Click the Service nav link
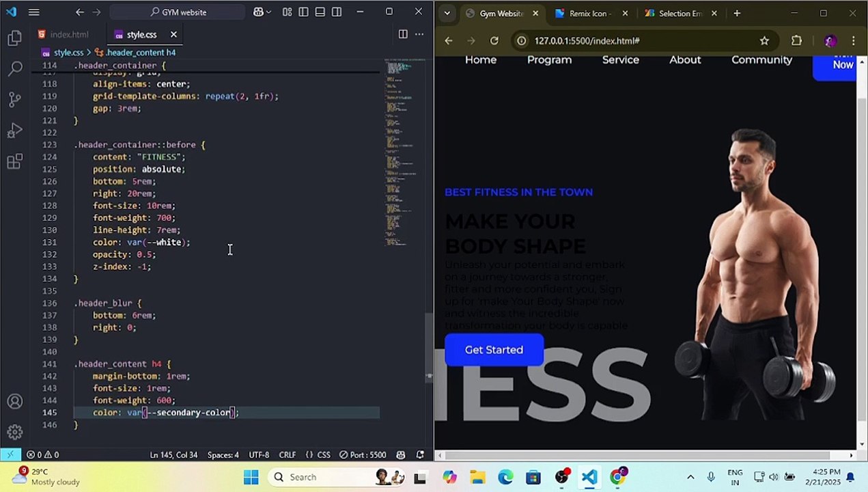Viewport: 868px width, 492px height. [621, 60]
